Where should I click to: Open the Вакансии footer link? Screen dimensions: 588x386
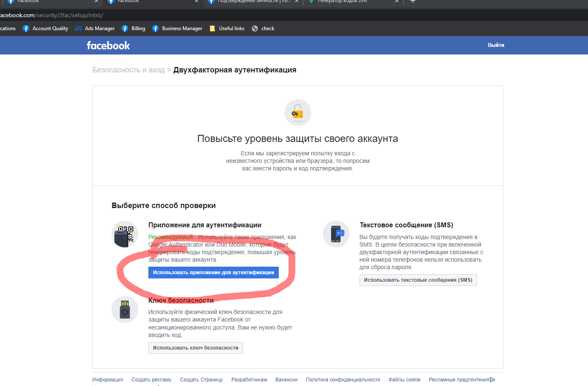(286, 380)
